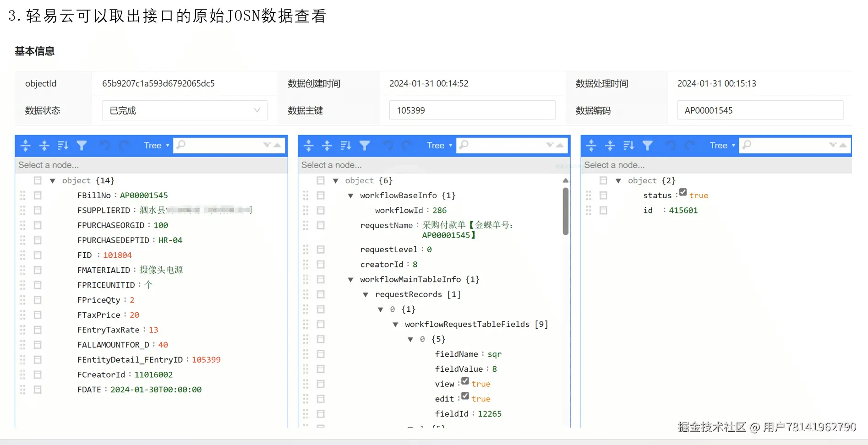868x445 pixels.
Task: Toggle the status true checkbox
Action: (683, 192)
